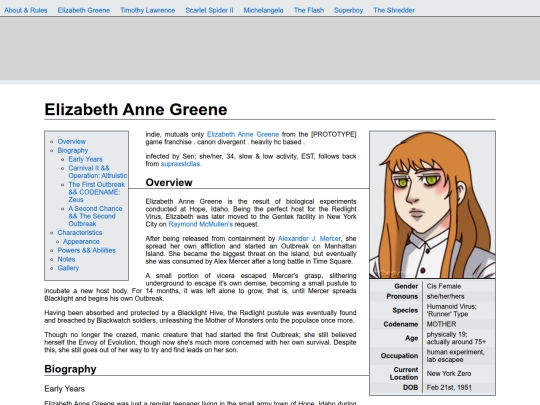Image resolution: width=540 pixels, height=405 pixels.
Task: Jump to A Second Chance && The Second Outbreak
Action: pyautogui.click(x=95, y=216)
